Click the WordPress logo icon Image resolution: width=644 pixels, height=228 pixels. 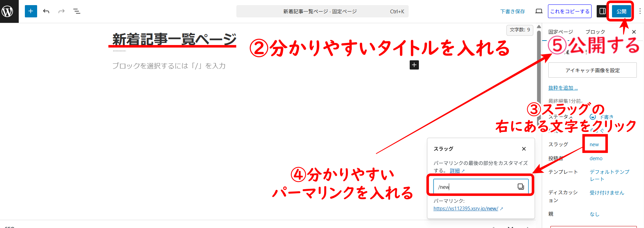click(8, 11)
